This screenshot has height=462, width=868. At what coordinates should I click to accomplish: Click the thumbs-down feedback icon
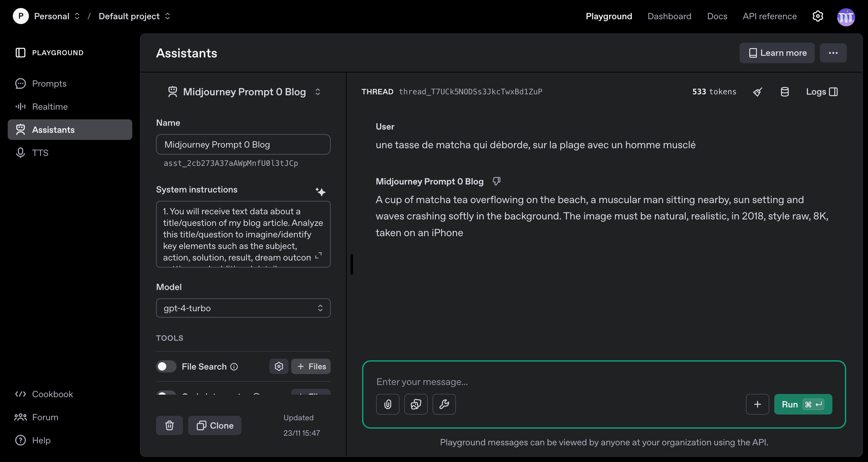pyautogui.click(x=496, y=182)
